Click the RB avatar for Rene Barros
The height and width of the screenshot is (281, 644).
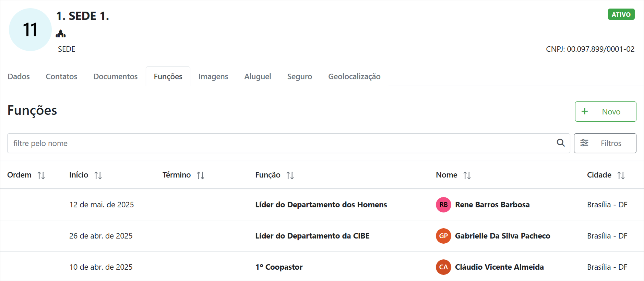tap(443, 205)
